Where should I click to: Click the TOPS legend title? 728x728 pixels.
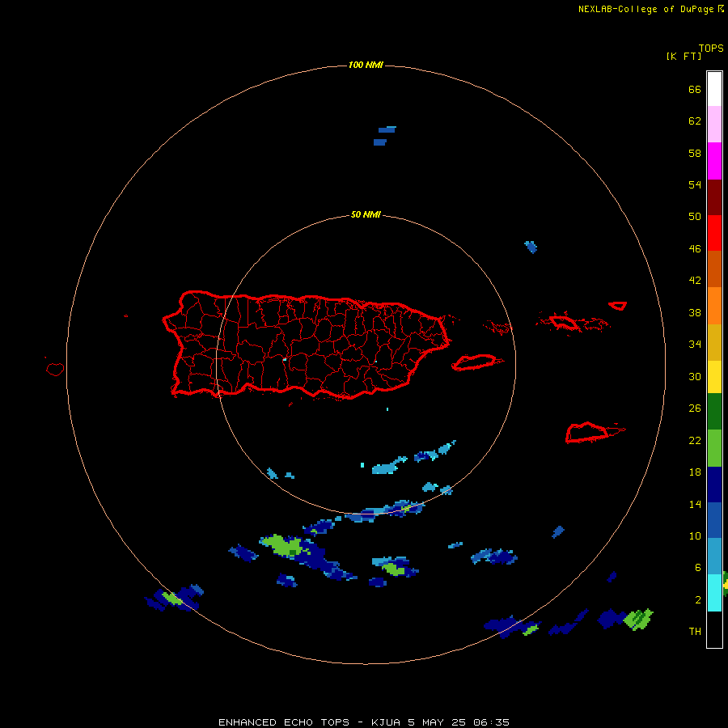click(711, 48)
